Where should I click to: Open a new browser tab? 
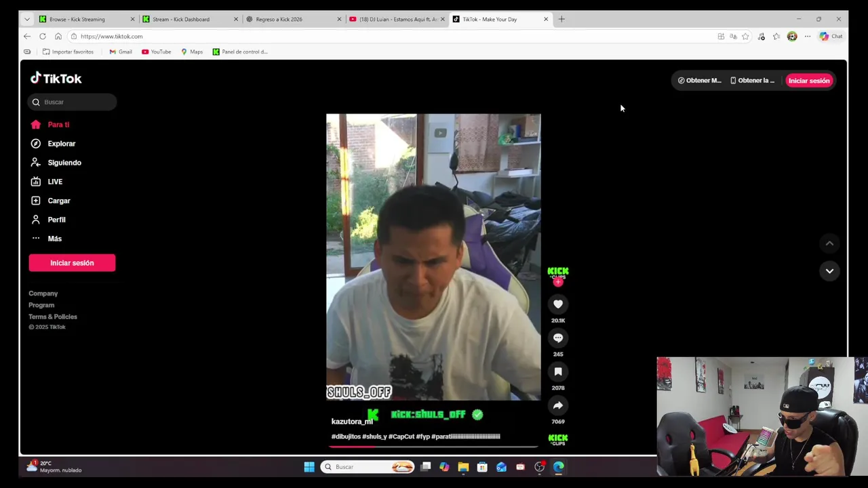tap(561, 19)
